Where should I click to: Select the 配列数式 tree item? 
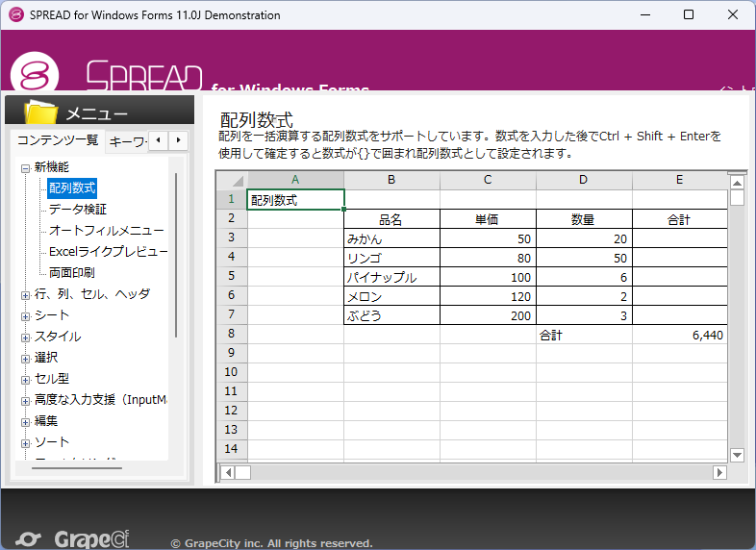(72, 188)
